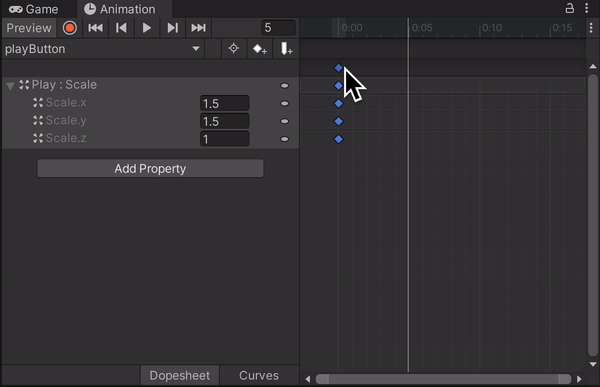Click the 0:00 mark on timeline ruler

click(x=352, y=28)
